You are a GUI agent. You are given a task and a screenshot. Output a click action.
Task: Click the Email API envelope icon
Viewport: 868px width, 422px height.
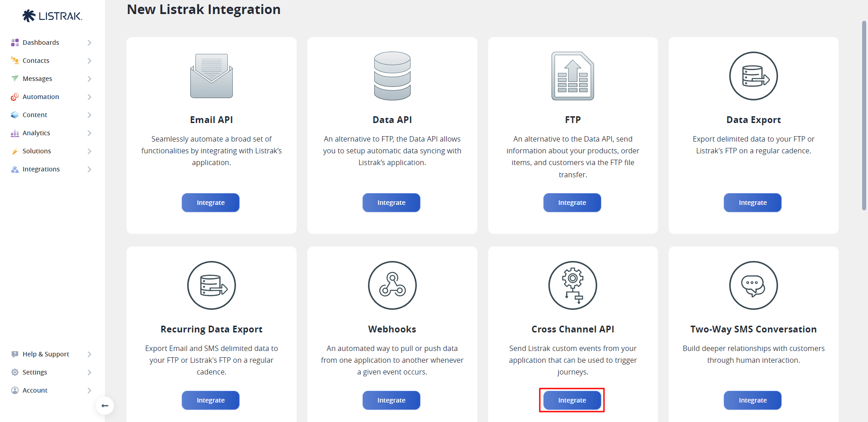tap(211, 76)
